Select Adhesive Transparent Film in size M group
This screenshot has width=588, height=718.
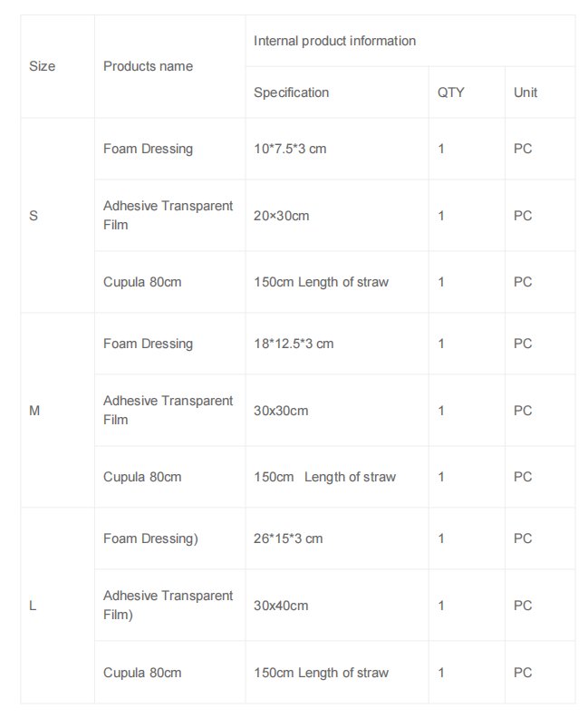tap(168, 411)
